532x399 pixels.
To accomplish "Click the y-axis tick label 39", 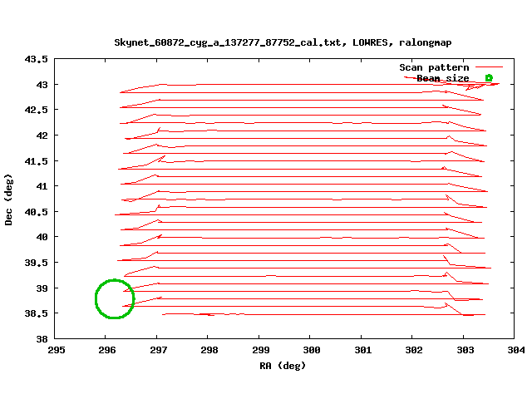I will click(x=42, y=288).
